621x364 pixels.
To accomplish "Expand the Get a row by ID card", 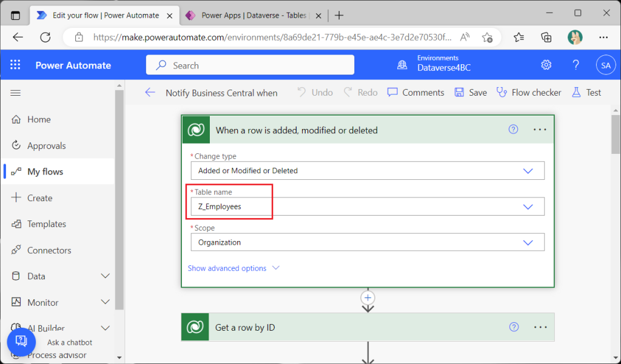I will click(x=368, y=327).
